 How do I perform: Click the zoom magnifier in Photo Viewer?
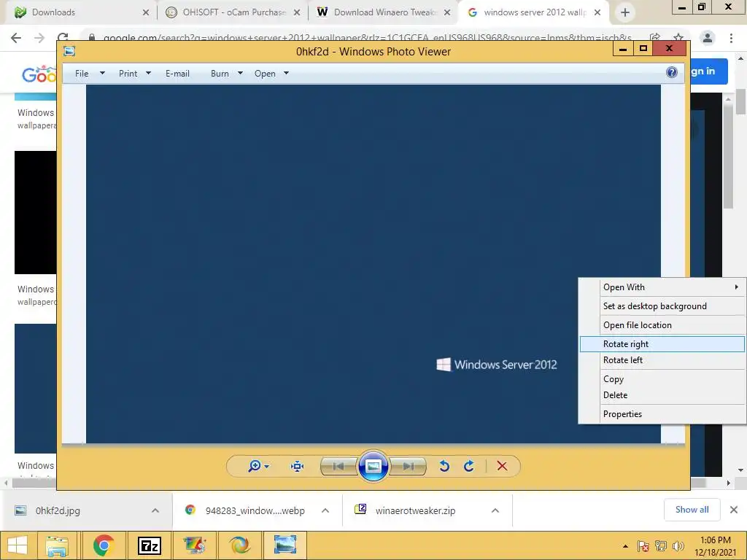[x=254, y=466]
